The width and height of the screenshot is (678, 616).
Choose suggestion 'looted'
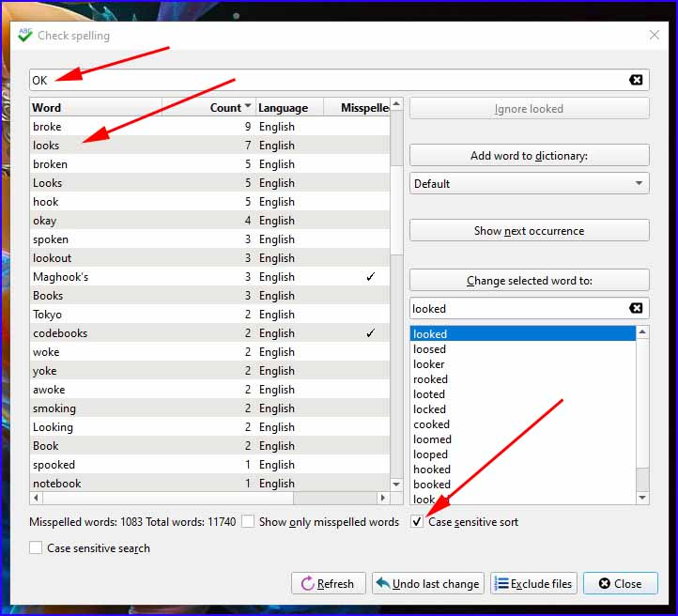(523, 393)
